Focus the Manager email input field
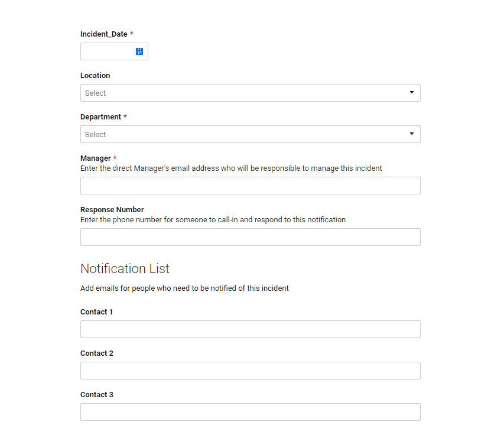The image size is (504, 438). point(250,186)
